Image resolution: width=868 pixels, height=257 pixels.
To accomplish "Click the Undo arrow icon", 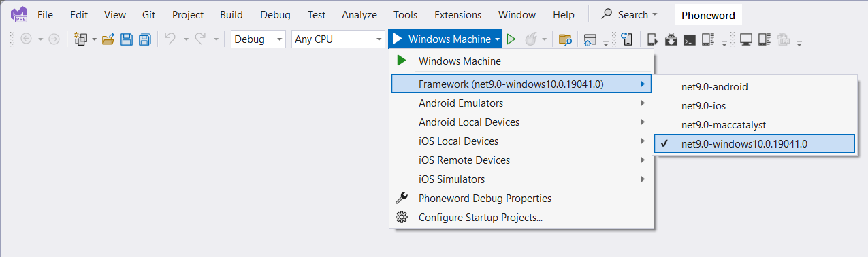I will coord(171,39).
